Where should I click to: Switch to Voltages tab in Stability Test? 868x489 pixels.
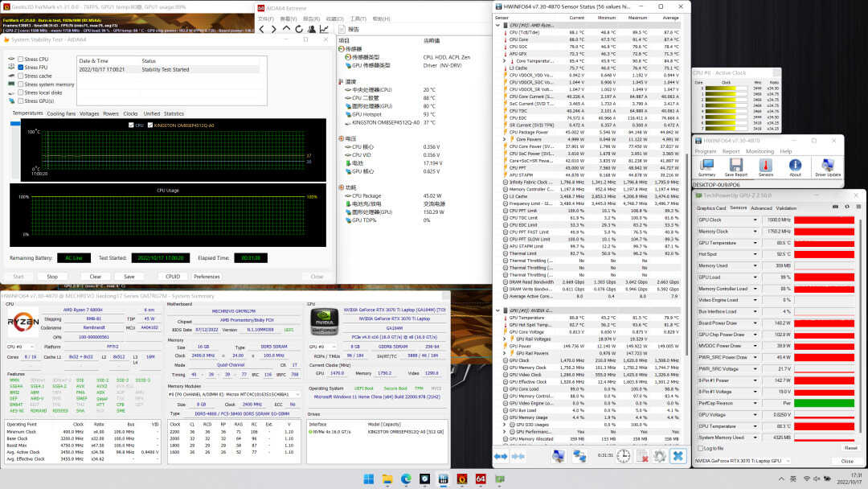pos(89,113)
